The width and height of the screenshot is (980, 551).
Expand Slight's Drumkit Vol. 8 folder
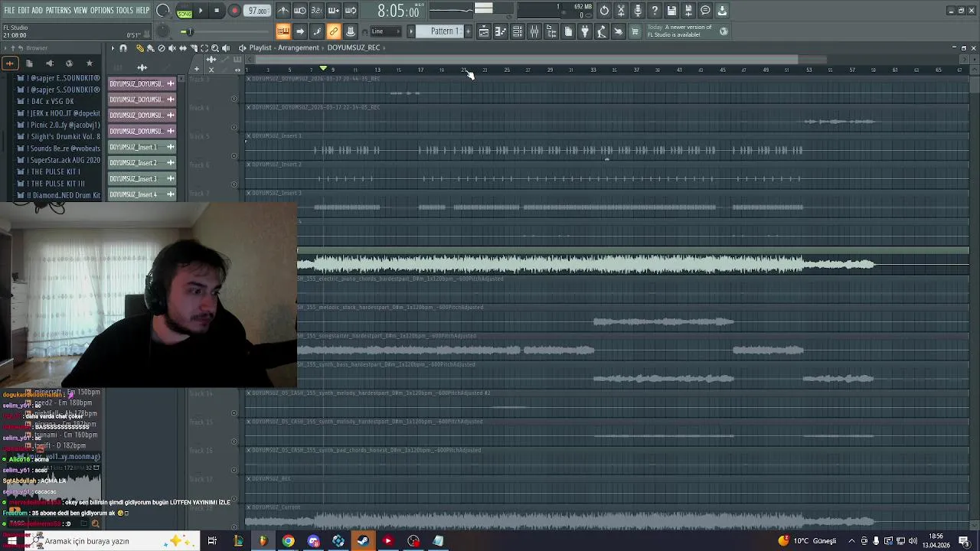pyautogui.click(x=60, y=136)
